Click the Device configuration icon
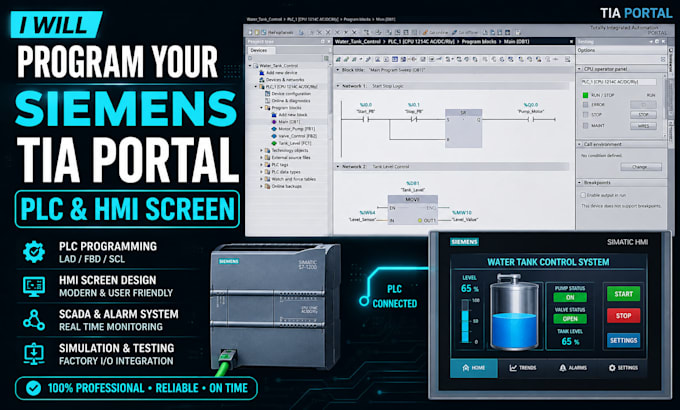This screenshot has height=410, width=680. (x=268, y=93)
